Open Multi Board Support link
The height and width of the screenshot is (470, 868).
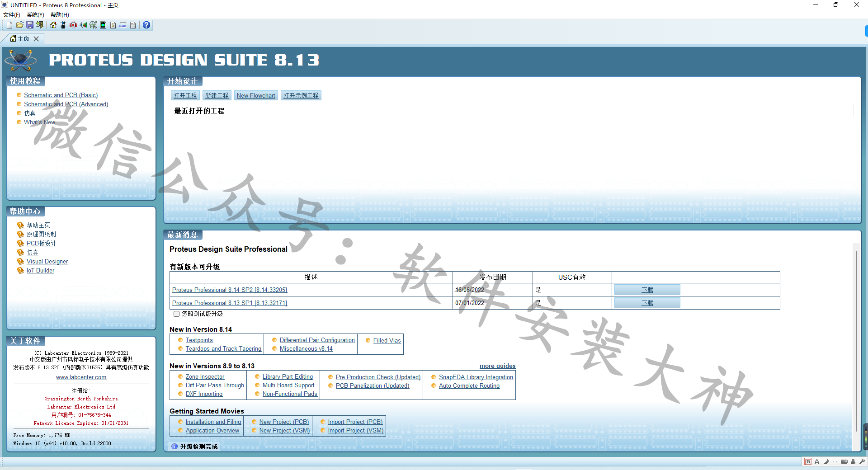[x=288, y=385]
